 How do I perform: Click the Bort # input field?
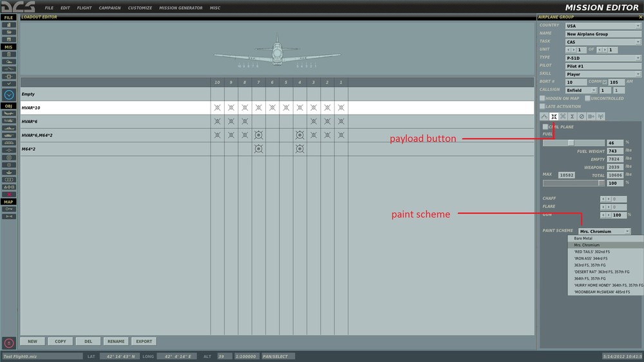tap(576, 82)
